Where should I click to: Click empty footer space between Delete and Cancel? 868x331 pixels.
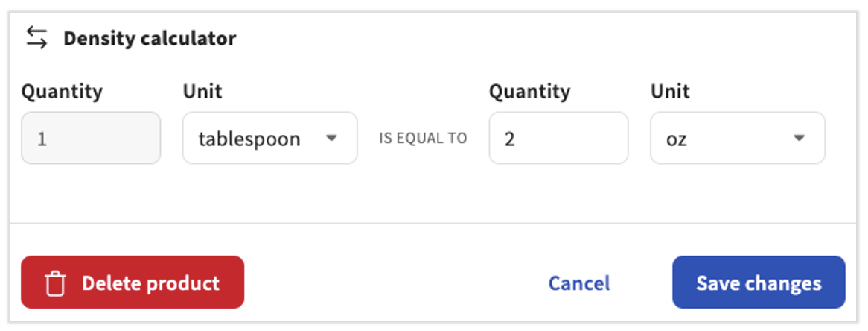click(x=387, y=283)
